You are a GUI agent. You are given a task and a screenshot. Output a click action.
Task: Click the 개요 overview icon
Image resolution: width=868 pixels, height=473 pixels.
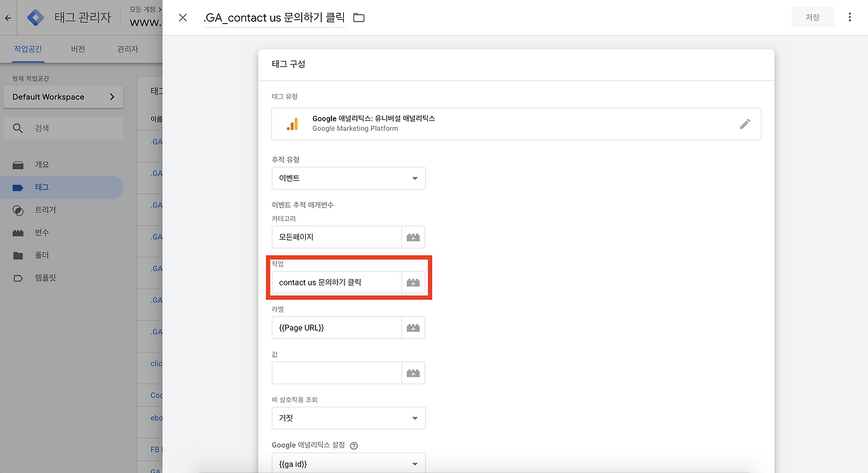[18, 165]
